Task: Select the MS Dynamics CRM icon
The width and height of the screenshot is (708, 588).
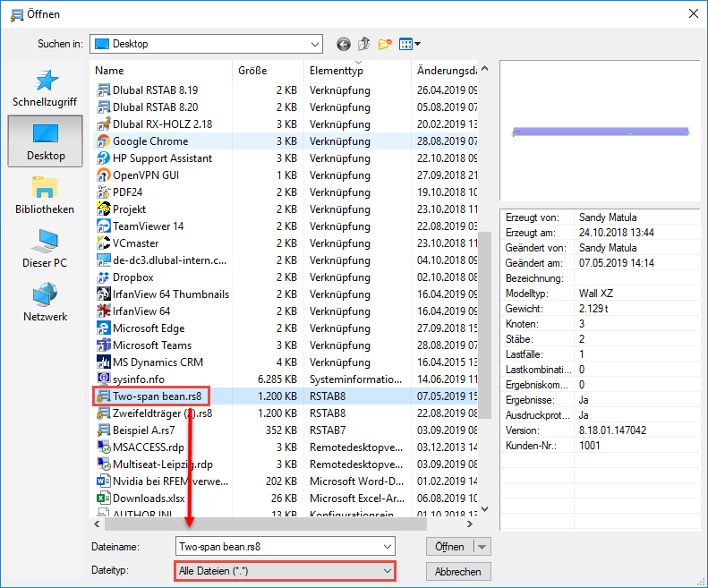Action: click(104, 362)
